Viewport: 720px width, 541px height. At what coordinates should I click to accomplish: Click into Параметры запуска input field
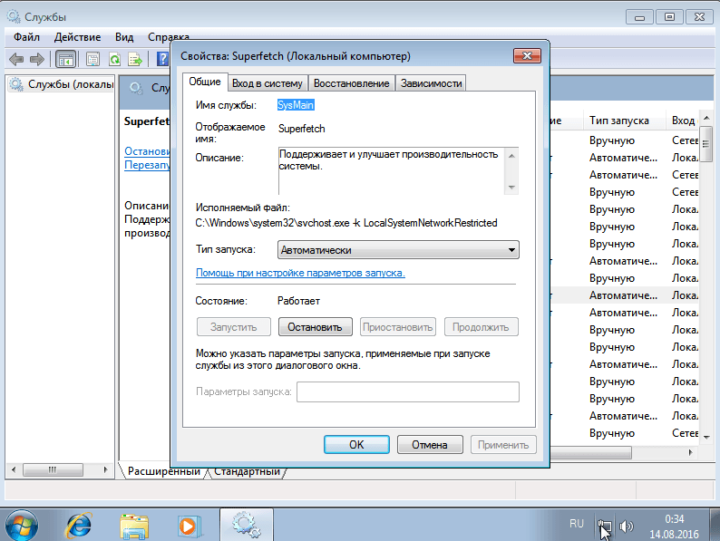click(x=408, y=392)
